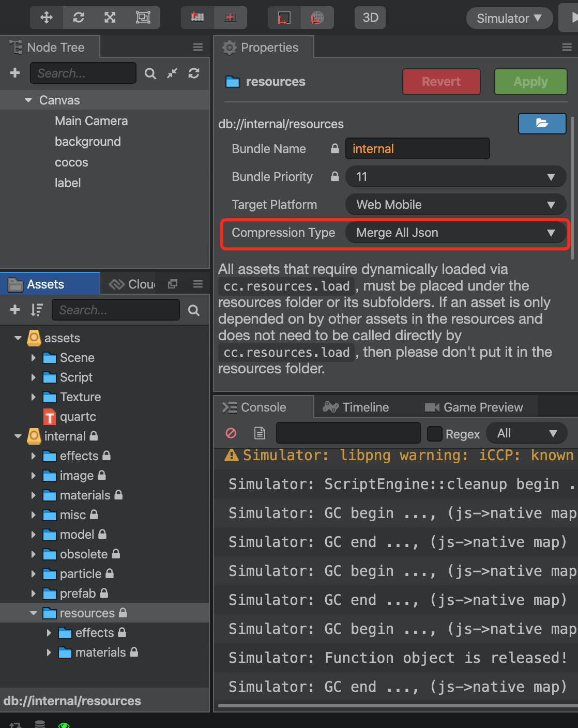Click the sort assets icon
578x728 pixels.
(37, 310)
